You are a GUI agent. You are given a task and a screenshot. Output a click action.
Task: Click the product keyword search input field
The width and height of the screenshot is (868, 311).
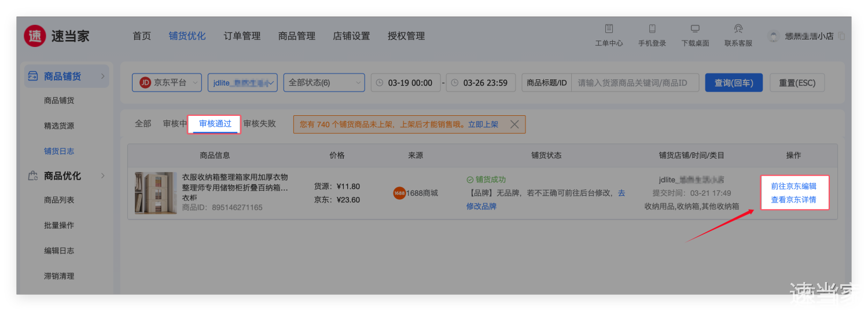click(x=634, y=83)
